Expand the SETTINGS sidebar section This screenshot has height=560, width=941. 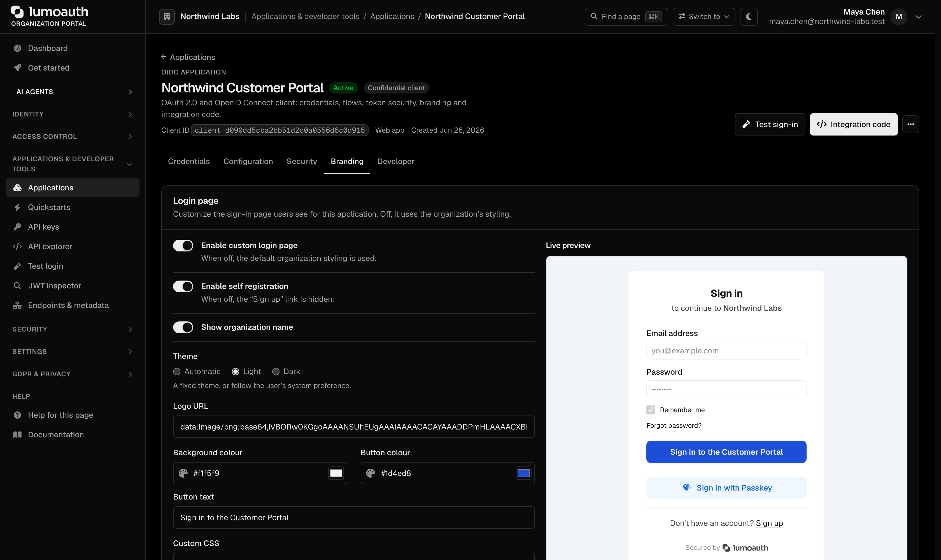[73, 352]
